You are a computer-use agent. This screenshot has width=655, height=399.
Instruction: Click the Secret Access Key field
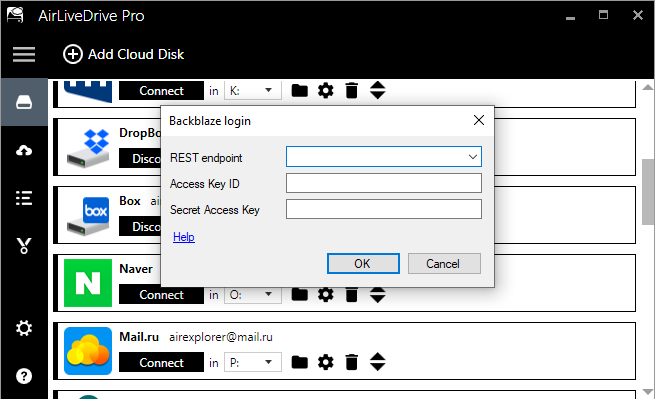383,209
